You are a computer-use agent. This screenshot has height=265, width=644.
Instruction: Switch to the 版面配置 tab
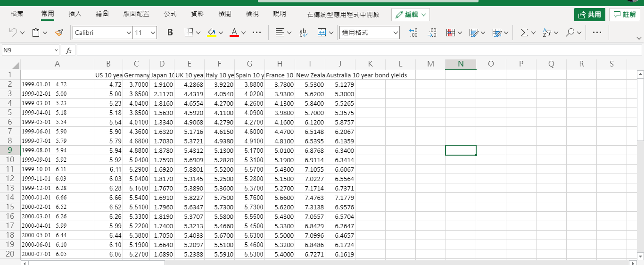click(x=136, y=14)
